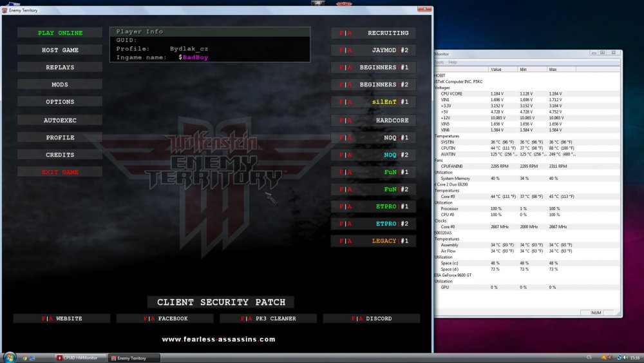Screen dimensions: 644x363
Task: Click the red EXIT GAME button
Action: tap(60, 172)
